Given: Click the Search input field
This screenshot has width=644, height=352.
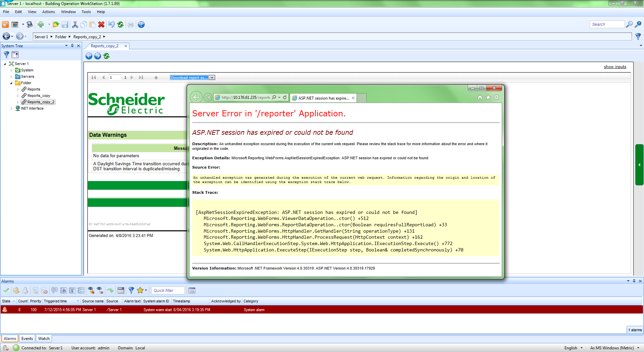Looking at the screenshot, I should 607,24.
